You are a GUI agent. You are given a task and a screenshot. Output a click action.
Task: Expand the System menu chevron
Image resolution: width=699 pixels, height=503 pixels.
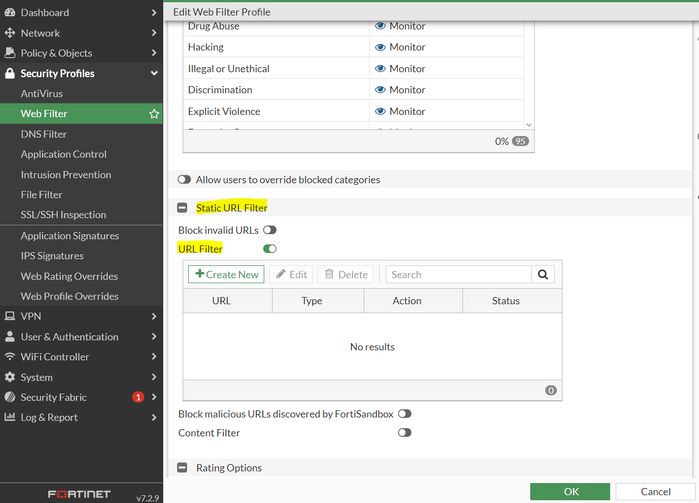pyautogui.click(x=154, y=377)
